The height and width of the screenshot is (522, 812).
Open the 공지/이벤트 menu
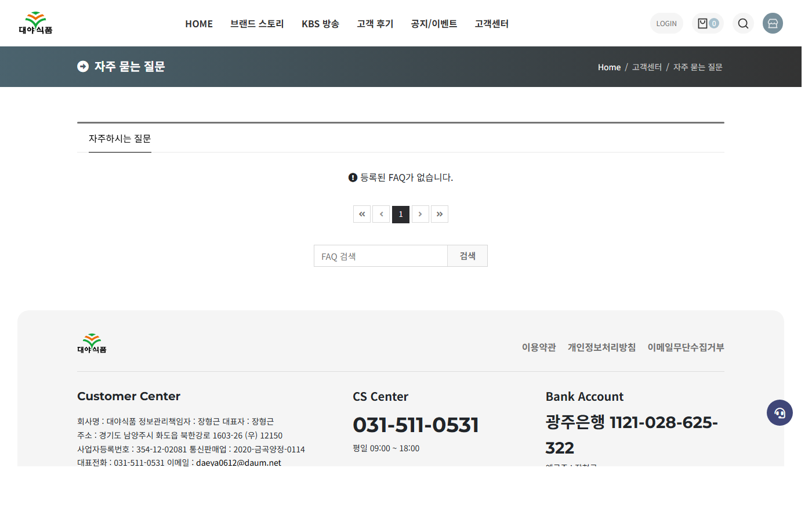434,24
